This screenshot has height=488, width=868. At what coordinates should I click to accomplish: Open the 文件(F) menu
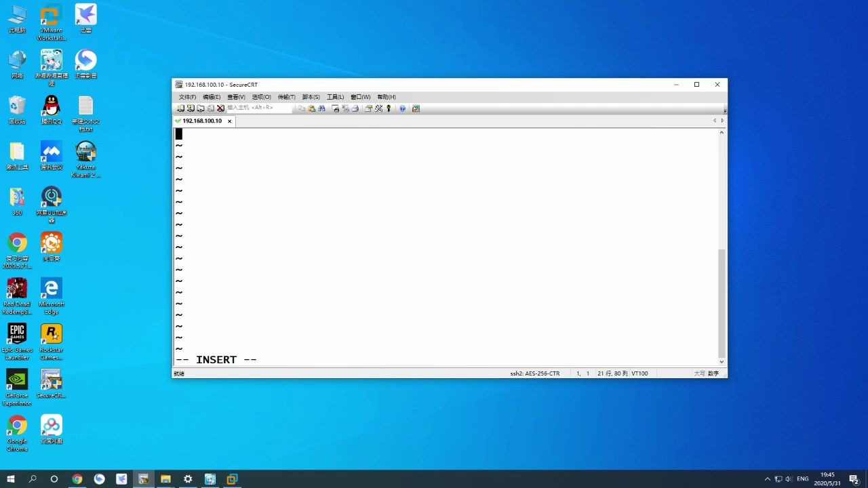coord(187,97)
